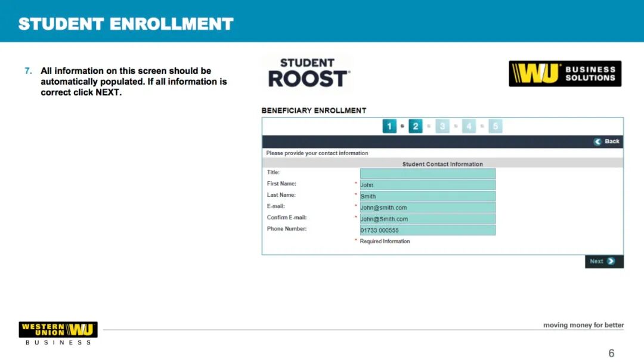Click the Last Name field containing Smith
644x362 pixels.
pos(428,196)
